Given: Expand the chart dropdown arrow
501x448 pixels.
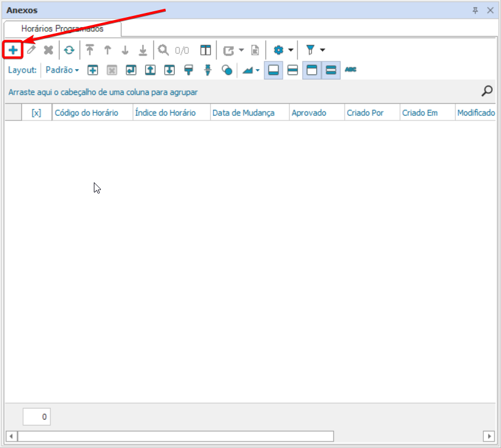Looking at the screenshot, I should point(257,70).
